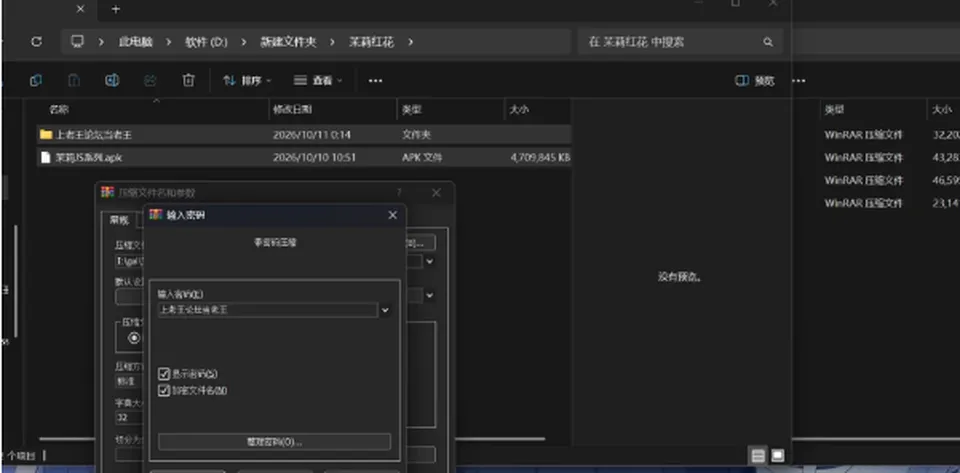Expand the chevron after 茉莉红花 in breadcrumb
This screenshot has width=960, height=473.
point(410,42)
